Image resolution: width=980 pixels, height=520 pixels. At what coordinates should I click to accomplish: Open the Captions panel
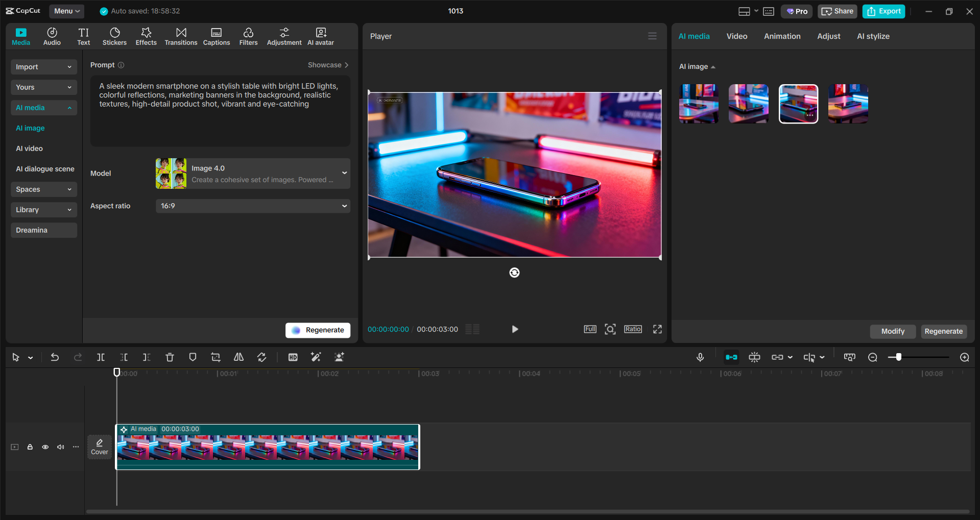[216, 36]
